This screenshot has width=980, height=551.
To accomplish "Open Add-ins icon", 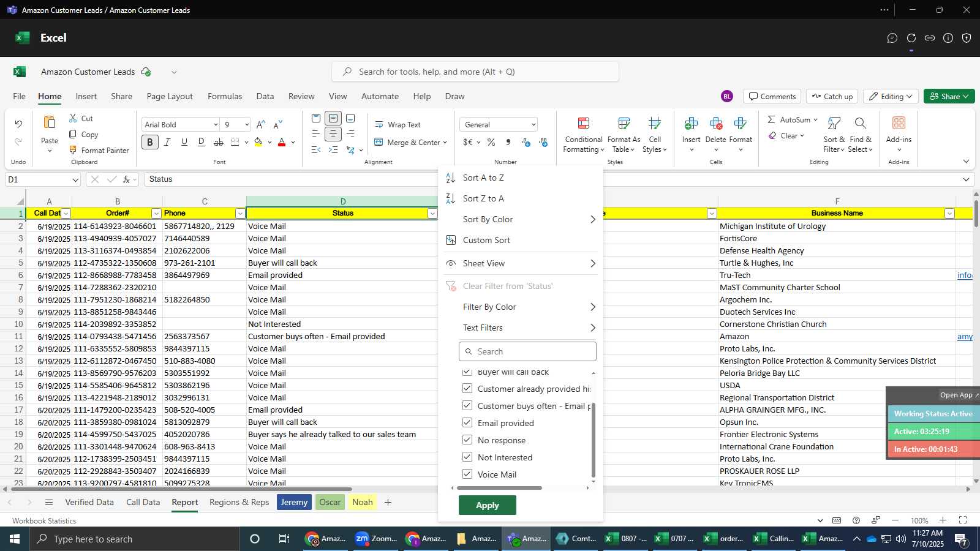I will coord(899,123).
